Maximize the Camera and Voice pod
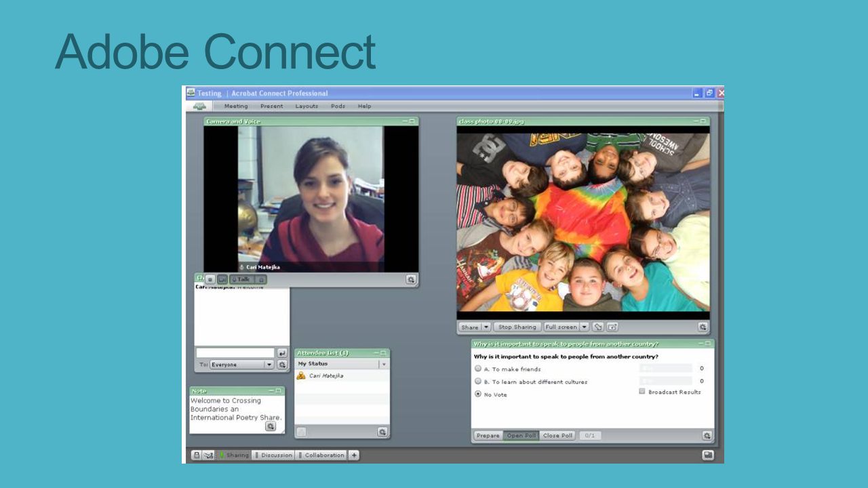Viewport: 868px width, 488px height. tap(412, 121)
